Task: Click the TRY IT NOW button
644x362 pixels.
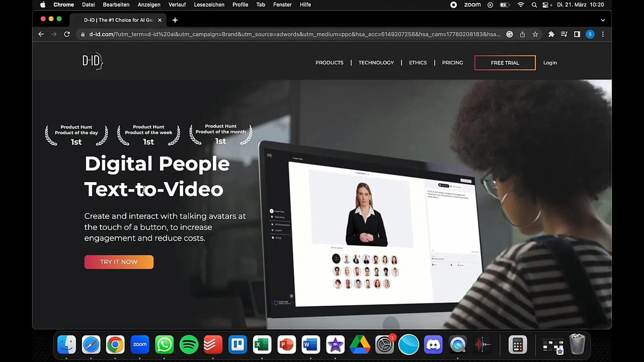Action: (x=119, y=262)
